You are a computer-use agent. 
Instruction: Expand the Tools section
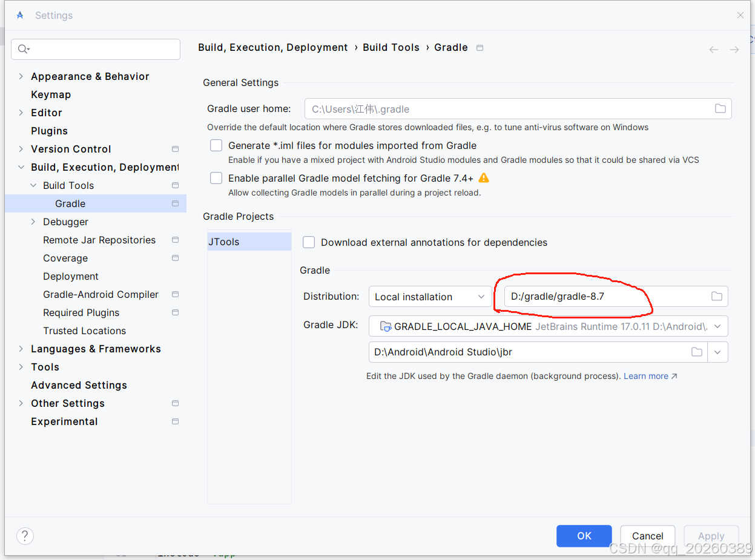(21, 367)
